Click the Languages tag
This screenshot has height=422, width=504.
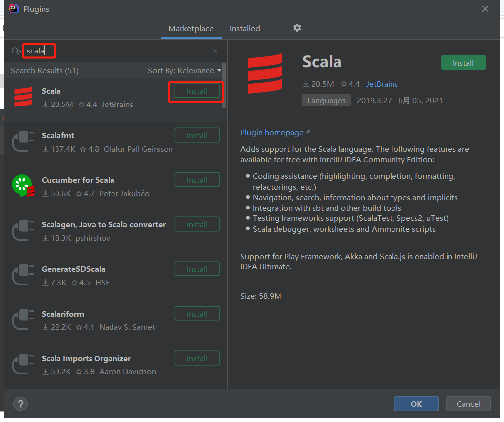[x=326, y=100]
